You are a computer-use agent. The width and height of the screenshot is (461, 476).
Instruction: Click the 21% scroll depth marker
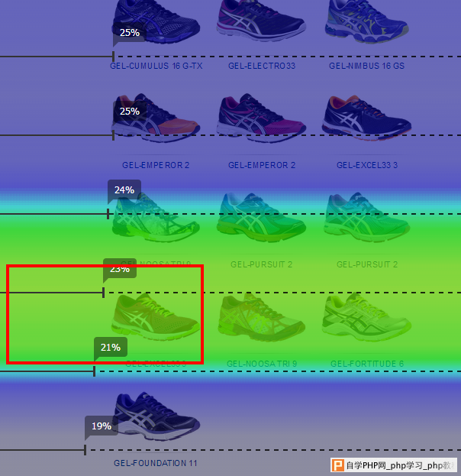pos(111,347)
